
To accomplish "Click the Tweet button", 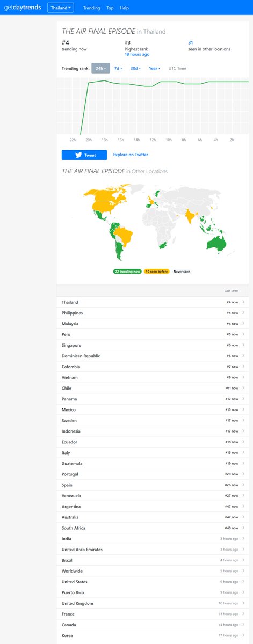I will [84, 155].
